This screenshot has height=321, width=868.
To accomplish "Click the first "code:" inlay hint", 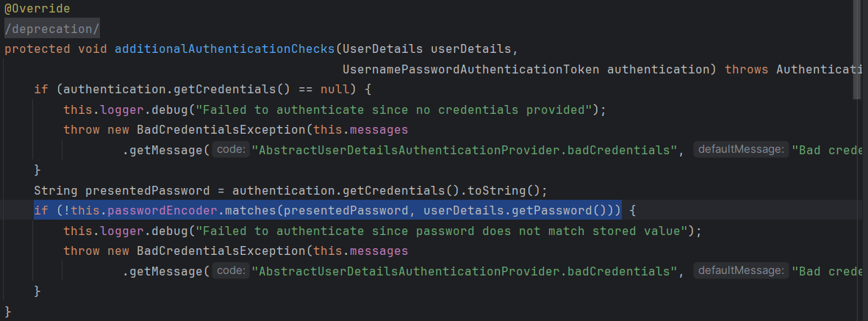I will click(x=231, y=151).
